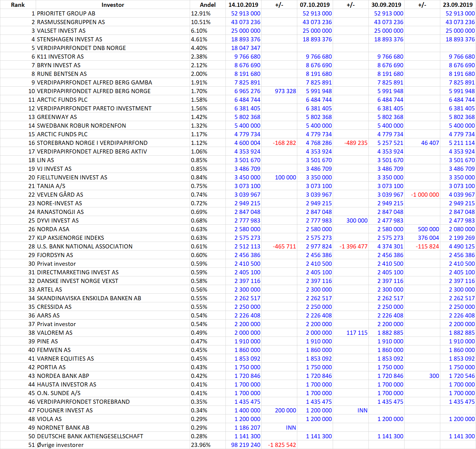Select the 100 000 change value
The height and width of the screenshot is (449, 476).
[x=285, y=177]
